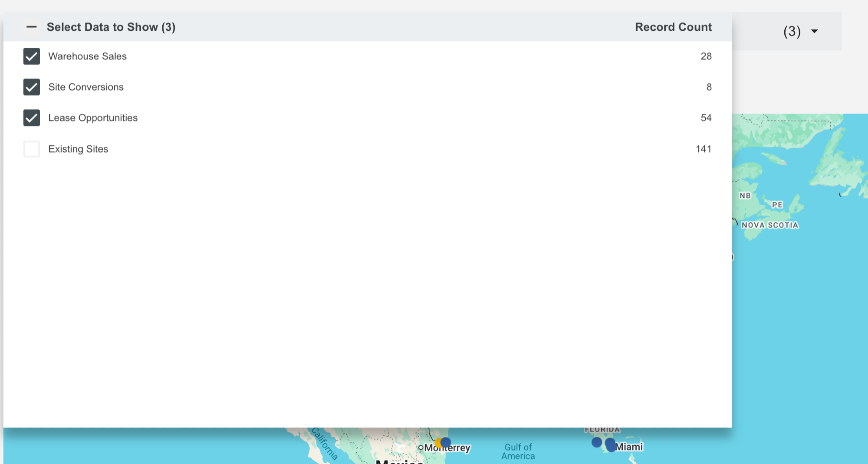Click the Select Data to Show header
The image size is (868, 464).
[111, 27]
